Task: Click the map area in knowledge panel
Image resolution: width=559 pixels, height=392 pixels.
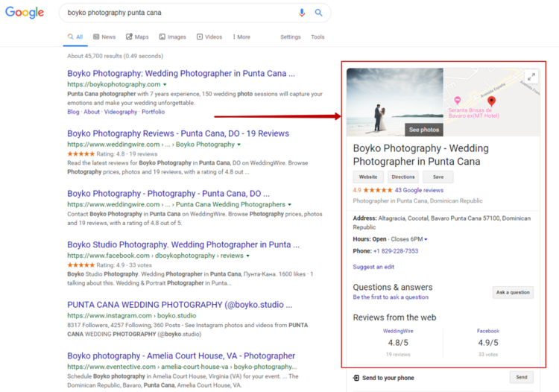Action: pos(491,102)
